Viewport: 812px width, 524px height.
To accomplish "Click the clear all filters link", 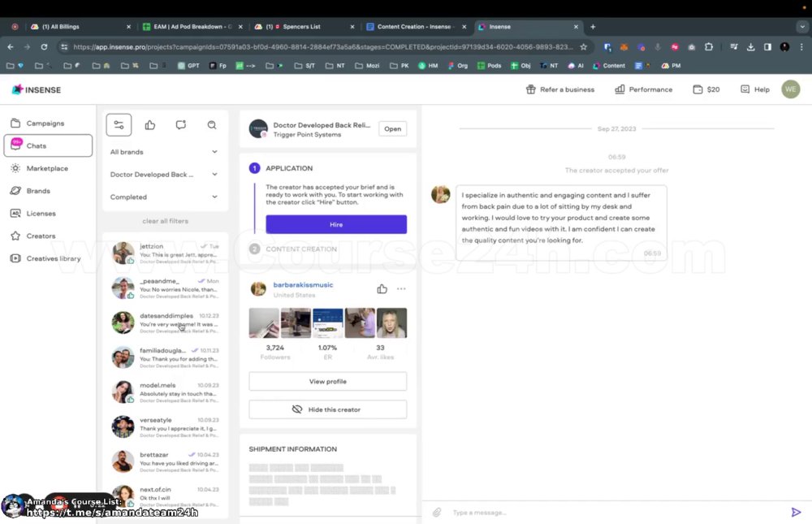I will (x=165, y=221).
